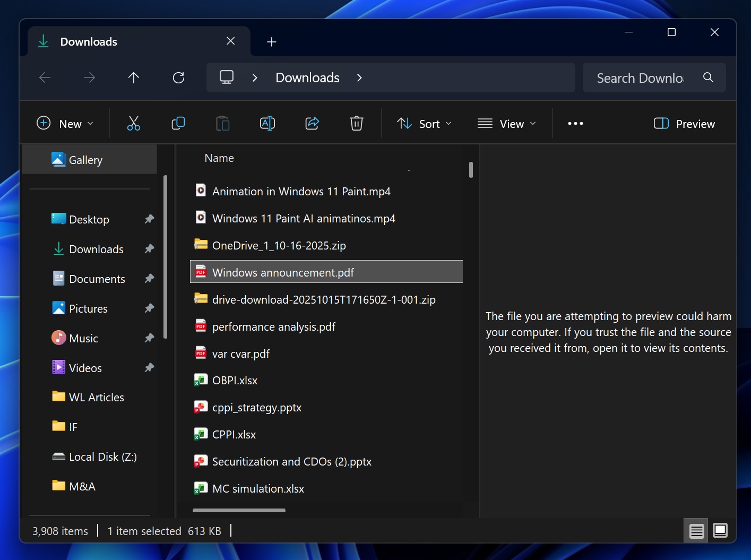The height and width of the screenshot is (560, 751).
Task: Open the See more options menu
Action: (575, 123)
